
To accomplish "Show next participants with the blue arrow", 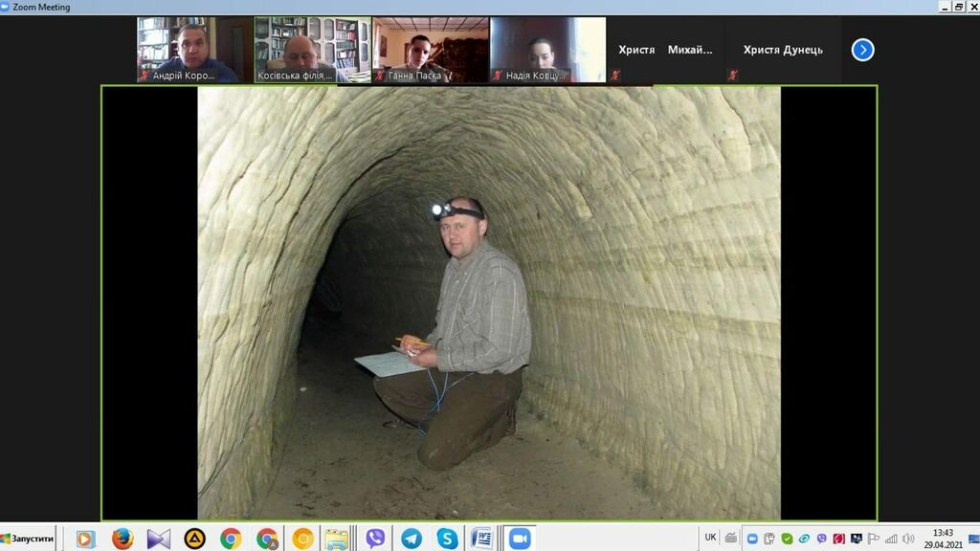I will [862, 50].
